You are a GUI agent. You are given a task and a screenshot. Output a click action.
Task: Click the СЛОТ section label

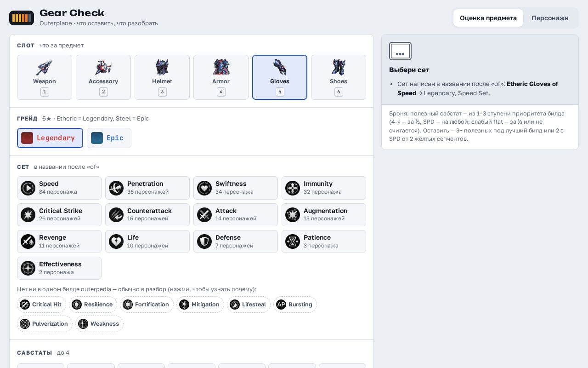click(26, 46)
